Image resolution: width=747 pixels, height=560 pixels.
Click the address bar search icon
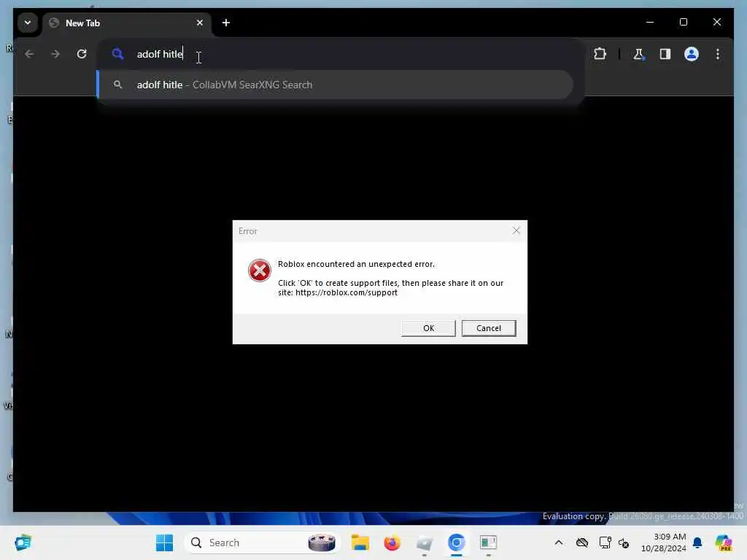117,54
